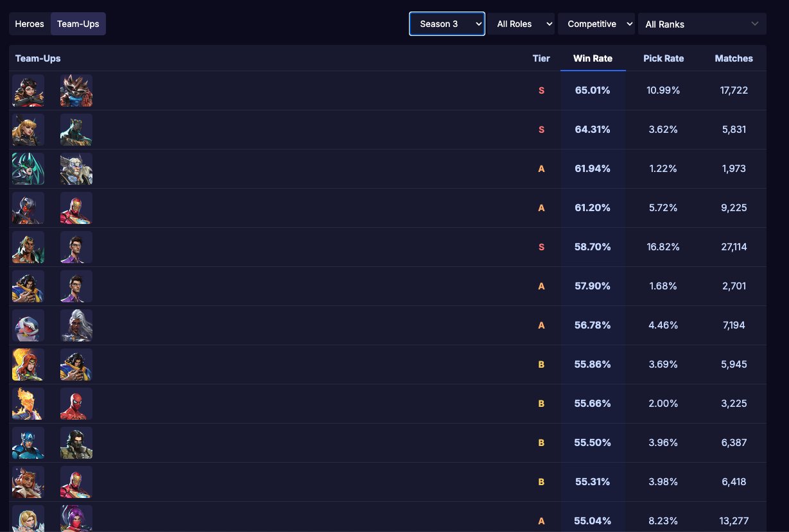Sort by the Tier column header
The height and width of the screenshot is (532, 789).
coord(541,58)
